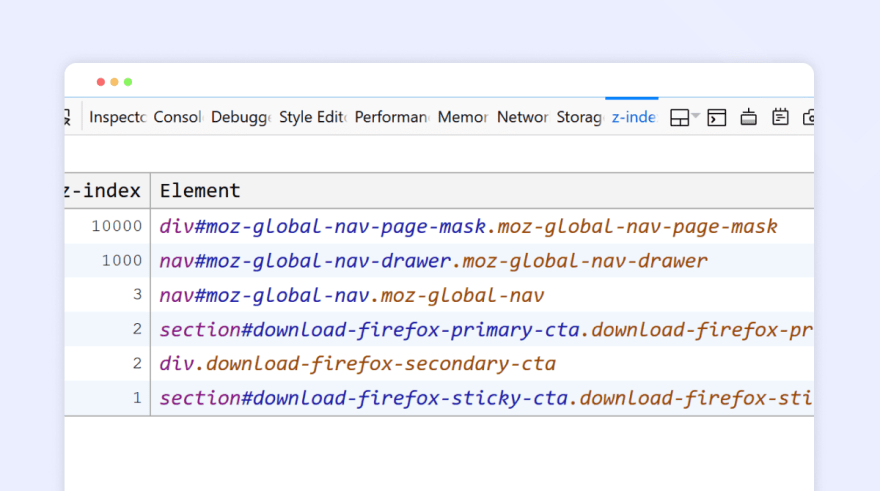Click the z-index value 3

point(138,295)
